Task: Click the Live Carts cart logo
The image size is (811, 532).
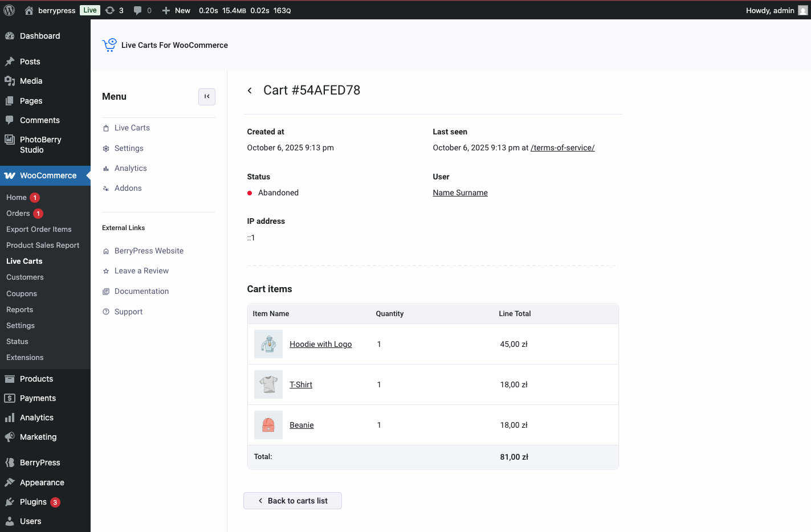Action: [109, 45]
